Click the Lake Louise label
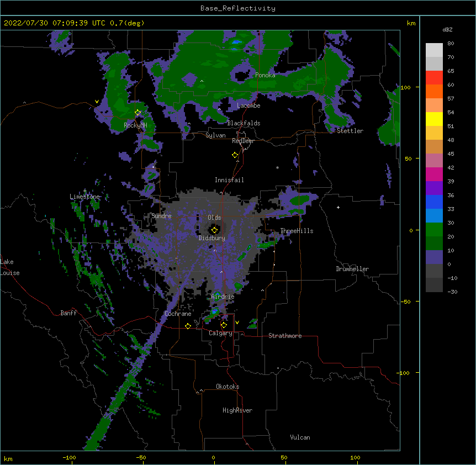This screenshot has width=476, height=465. point(10,267)
